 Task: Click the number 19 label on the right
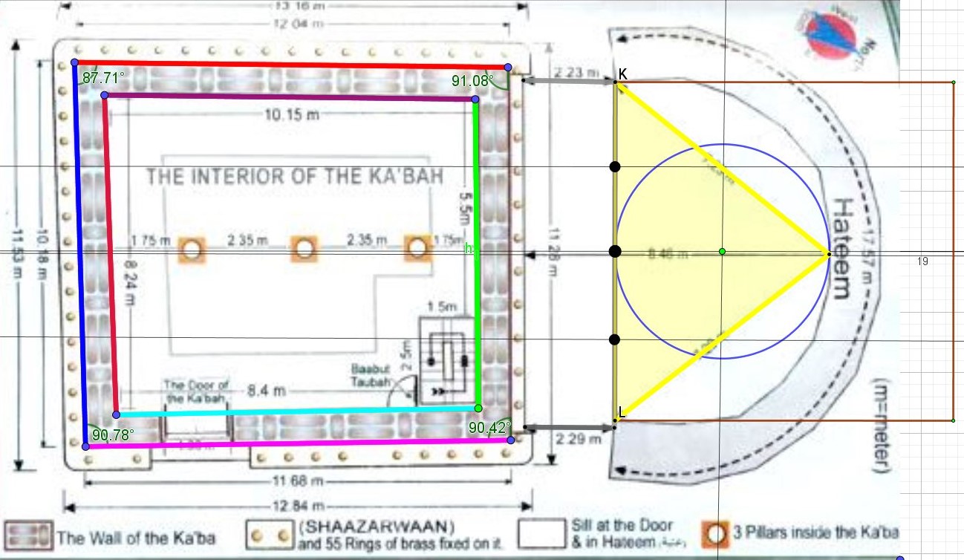[x=922, y=261]
